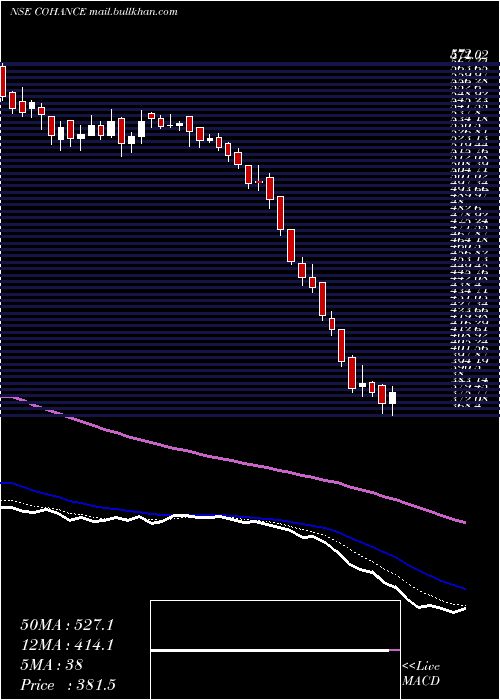Click the solid blue 12MA moving average line
This screenshot has height=700, width=500.
coord(232,517)
